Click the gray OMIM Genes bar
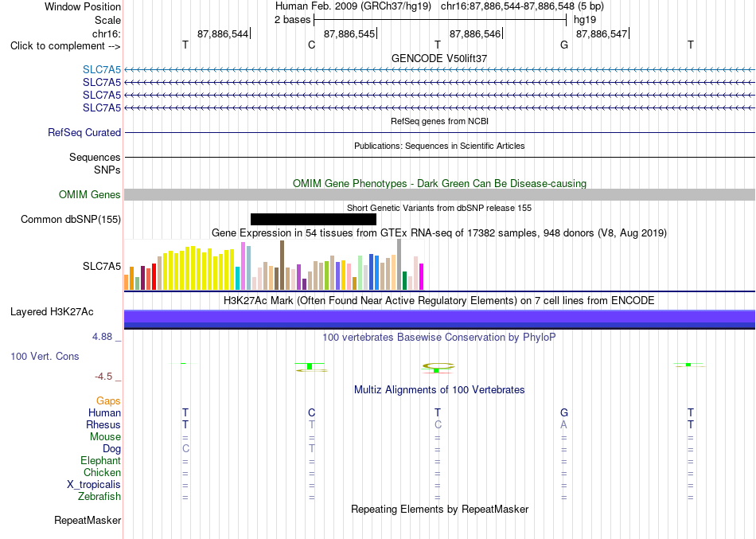This screenshot has width=756, height=539. click(x=439, y=194)
